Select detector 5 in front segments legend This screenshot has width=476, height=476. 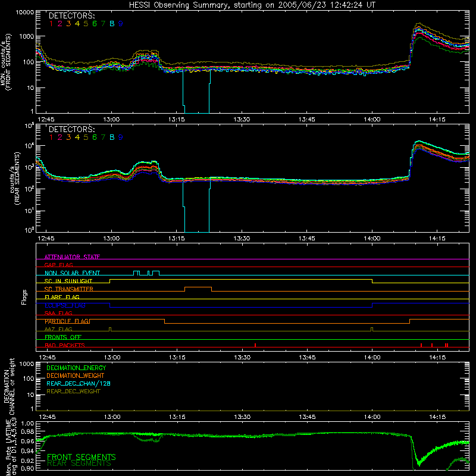(86, 24)
